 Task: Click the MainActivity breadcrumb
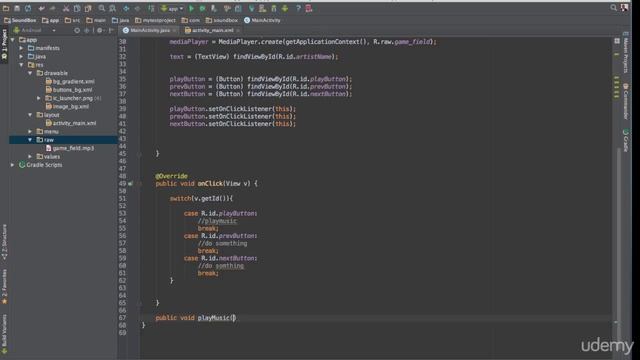[x=262, y=20]
